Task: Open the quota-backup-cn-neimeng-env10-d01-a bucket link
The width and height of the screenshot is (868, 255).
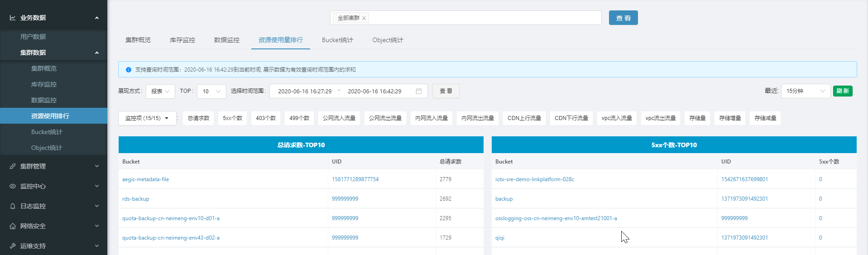Action: (171, 218)
